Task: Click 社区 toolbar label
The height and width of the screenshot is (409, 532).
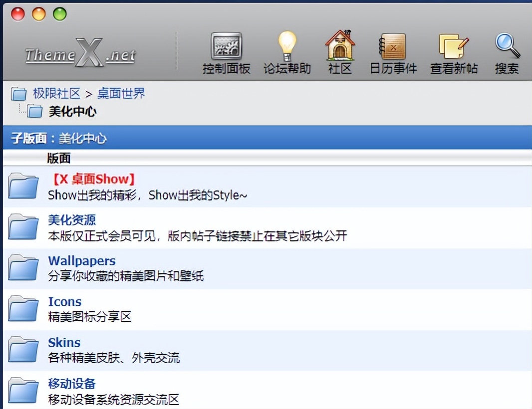Action: (x=340, y=68)
